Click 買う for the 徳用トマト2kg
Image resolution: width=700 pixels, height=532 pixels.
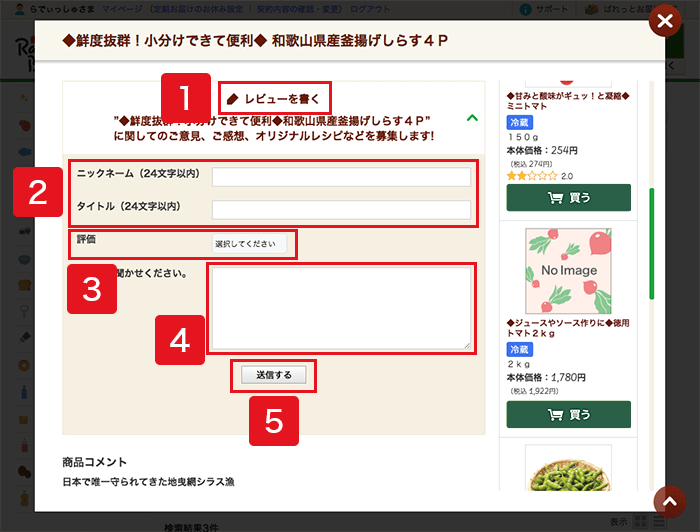click(568, 414)
